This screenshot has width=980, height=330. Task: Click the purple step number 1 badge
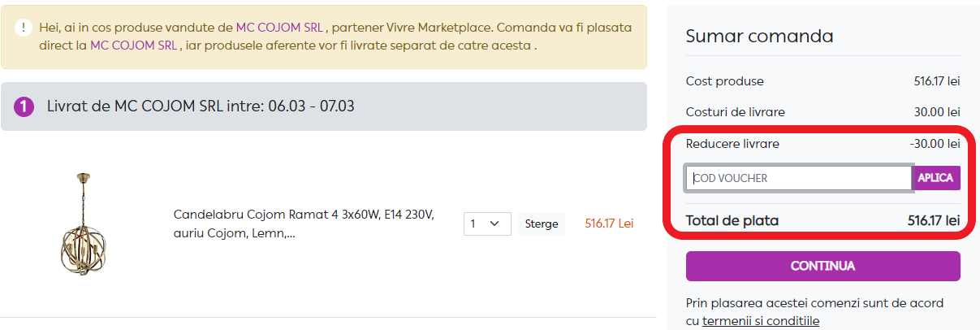tap(24, 106)
